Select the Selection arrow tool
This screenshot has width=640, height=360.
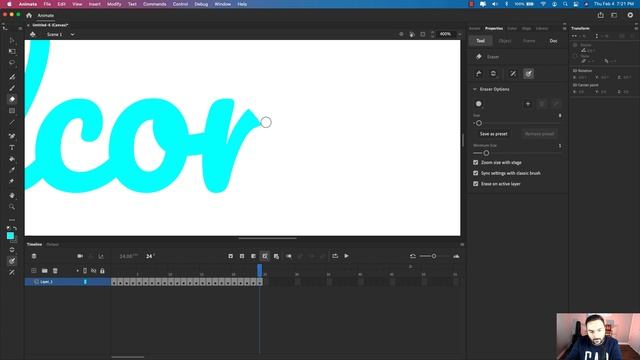tap(12, 40)
